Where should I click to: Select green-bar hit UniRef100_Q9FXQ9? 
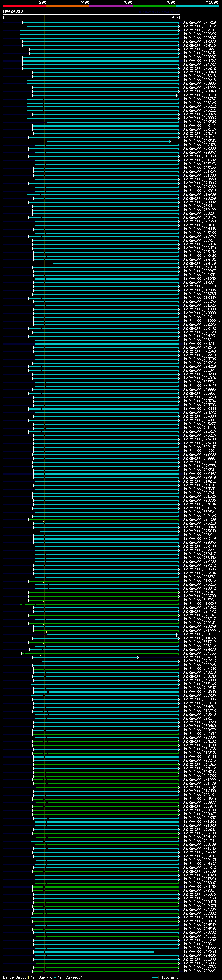199,520
